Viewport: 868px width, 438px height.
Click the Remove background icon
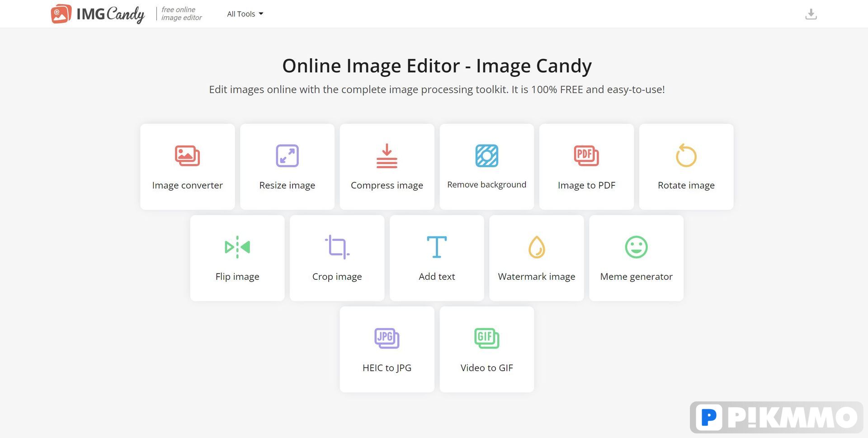point(487,155)
